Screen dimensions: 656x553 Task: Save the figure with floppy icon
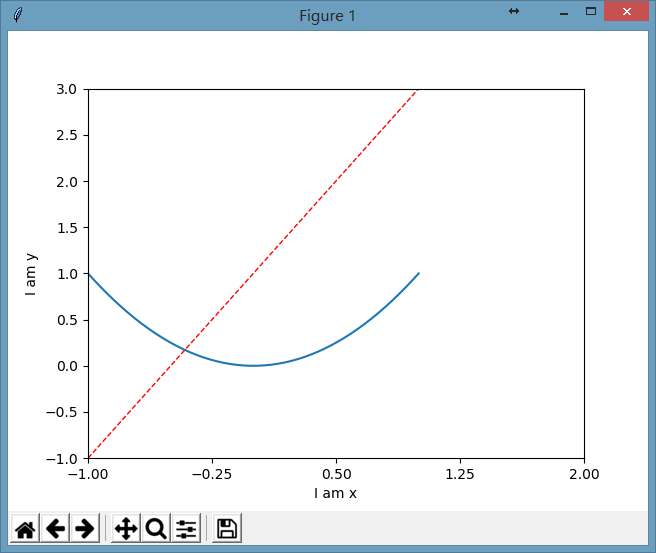coord(227,528)
